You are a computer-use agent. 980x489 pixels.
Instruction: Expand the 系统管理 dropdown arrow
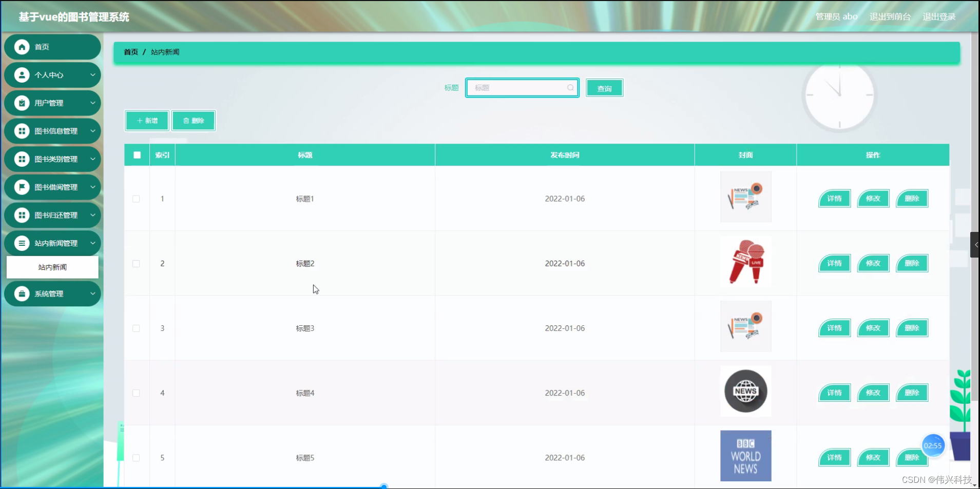tap(93, 294)
